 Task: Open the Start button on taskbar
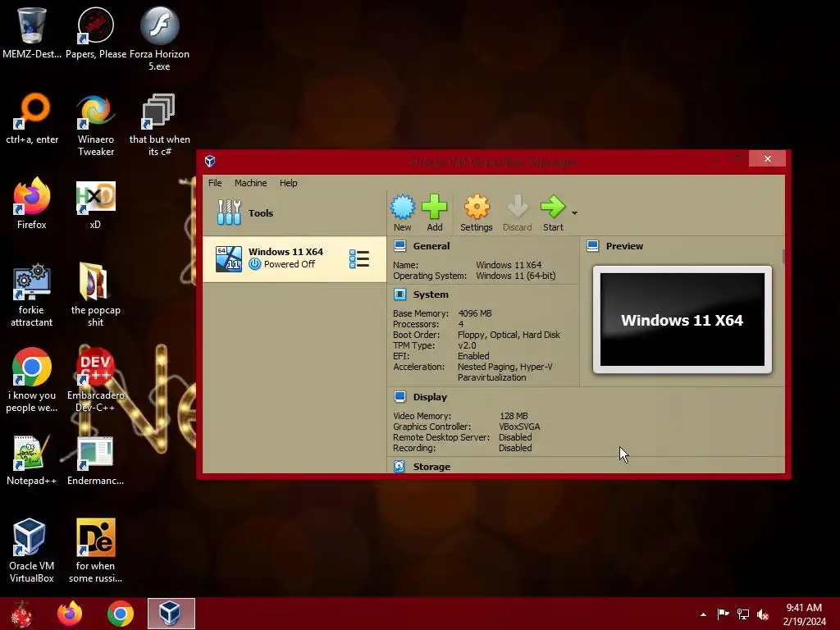(x=22, y=614)
